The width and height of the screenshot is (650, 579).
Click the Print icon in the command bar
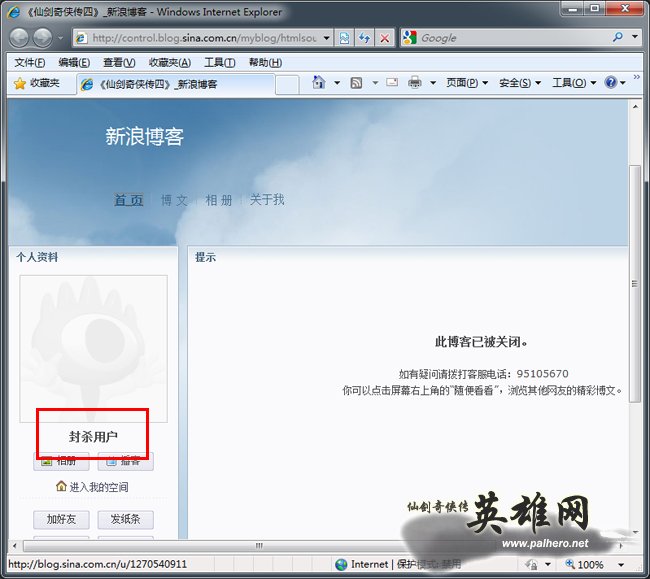pos(415,83)
